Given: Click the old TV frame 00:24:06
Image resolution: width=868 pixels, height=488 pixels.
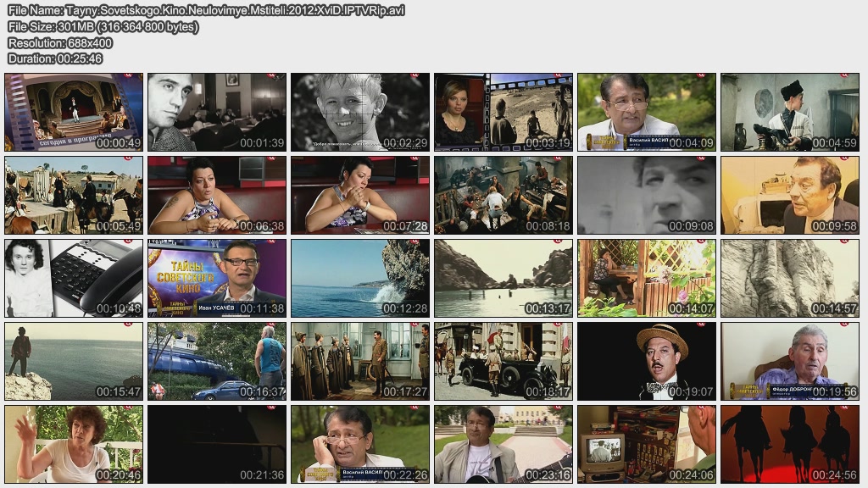Looking at the screenshot, I should (x=647, y=444).
